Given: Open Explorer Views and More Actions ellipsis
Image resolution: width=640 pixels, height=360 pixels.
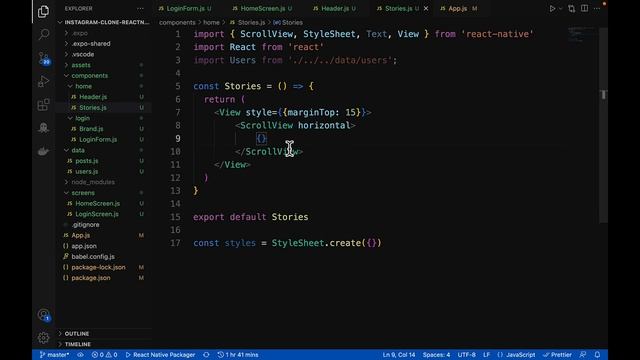Looking at the screenshot, I should tap(140, 9).
